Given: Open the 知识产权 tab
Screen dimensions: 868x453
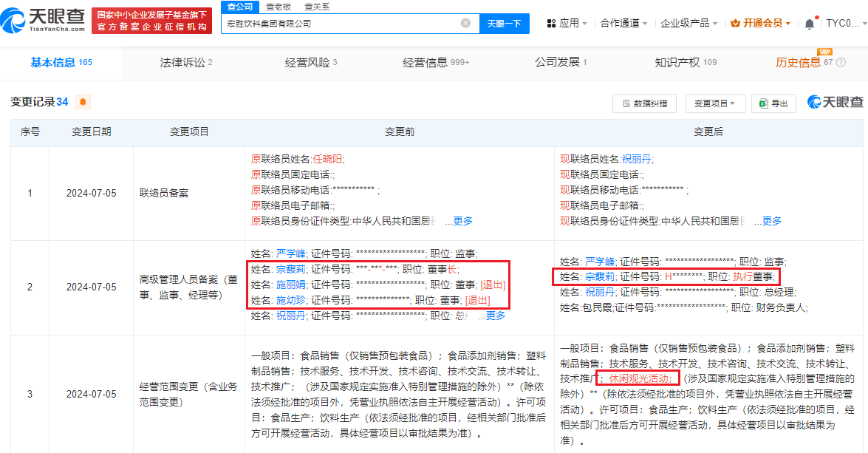Looking at the screenshot, I should (686, 63).
